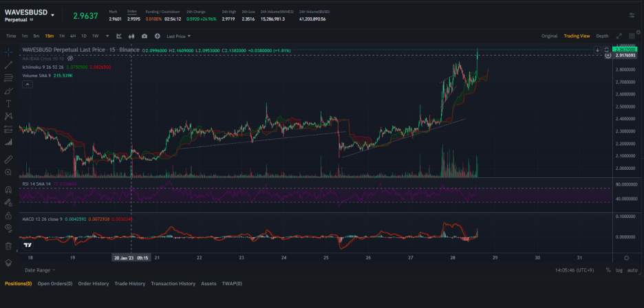The height and width of the screenshot is (308, 644).
Task: Select the 1D interval
Action: click(84, 36)
